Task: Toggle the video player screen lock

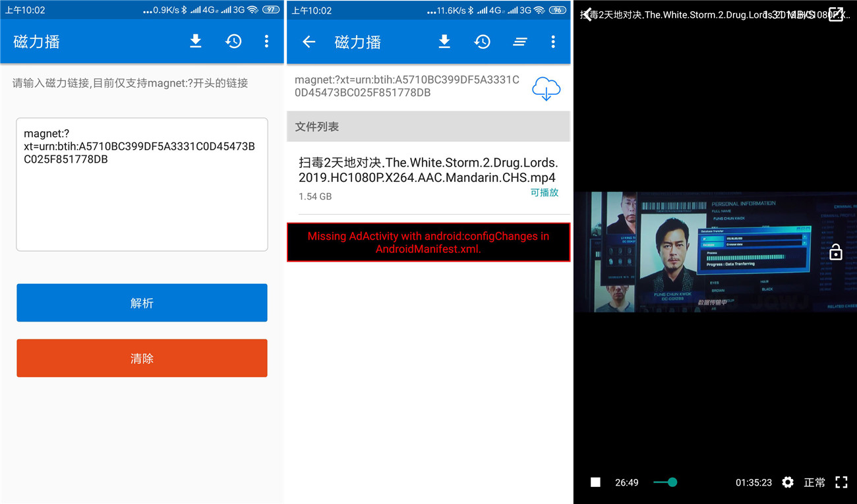Action: pos(835,252)
